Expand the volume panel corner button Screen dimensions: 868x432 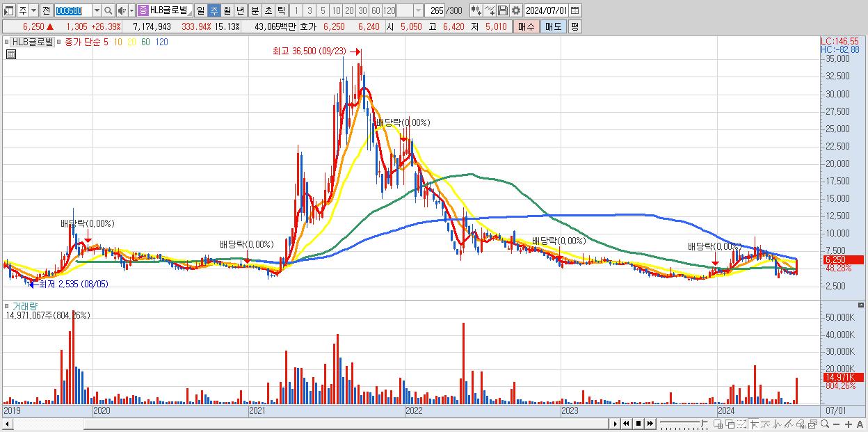862,306
